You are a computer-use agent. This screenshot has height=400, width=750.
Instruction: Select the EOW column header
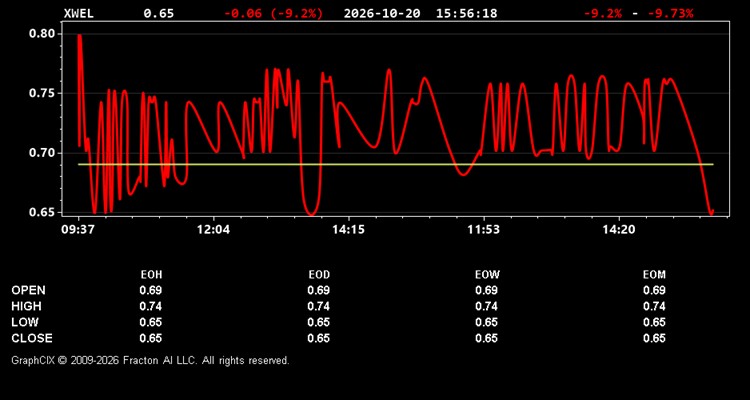coord(487,275)
